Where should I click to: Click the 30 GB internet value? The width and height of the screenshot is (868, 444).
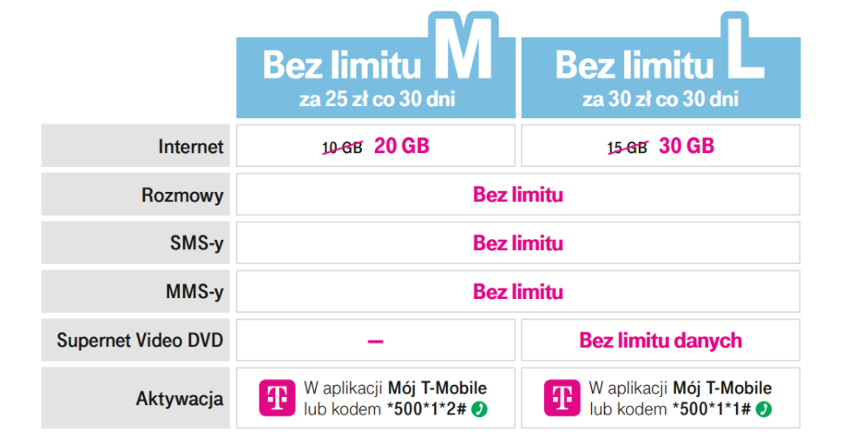[x=687, y=146]
